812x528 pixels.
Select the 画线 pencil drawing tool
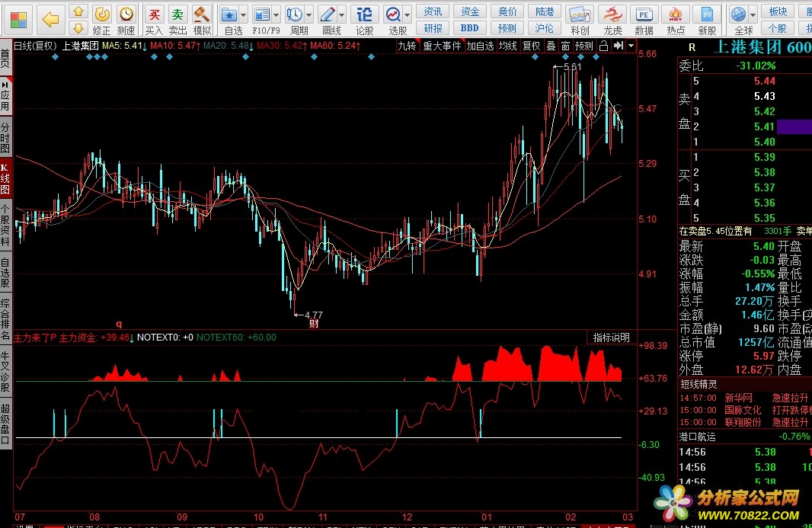328,14
